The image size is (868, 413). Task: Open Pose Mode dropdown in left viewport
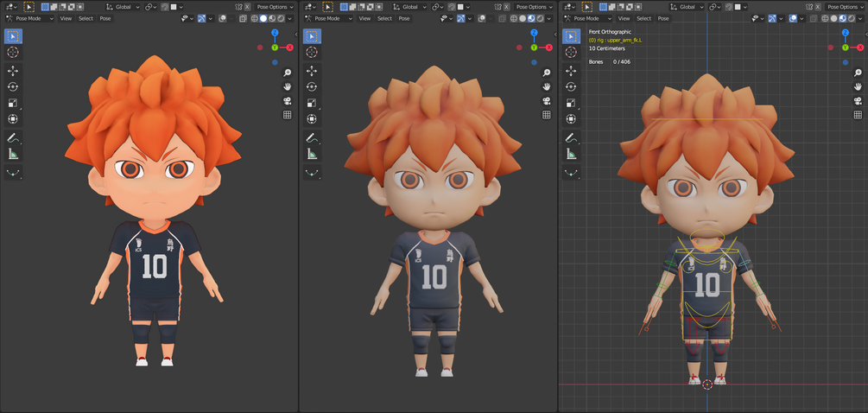click(x=30, y=18)
